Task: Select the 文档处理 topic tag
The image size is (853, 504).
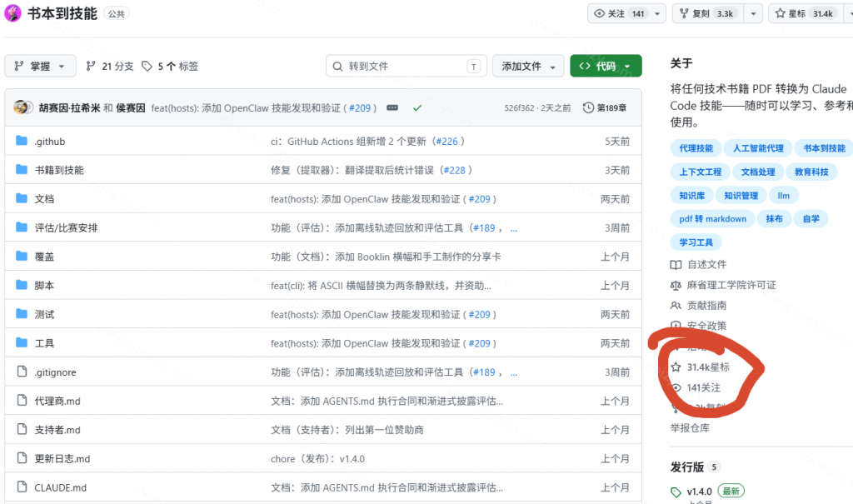Action: click(758, 172)
